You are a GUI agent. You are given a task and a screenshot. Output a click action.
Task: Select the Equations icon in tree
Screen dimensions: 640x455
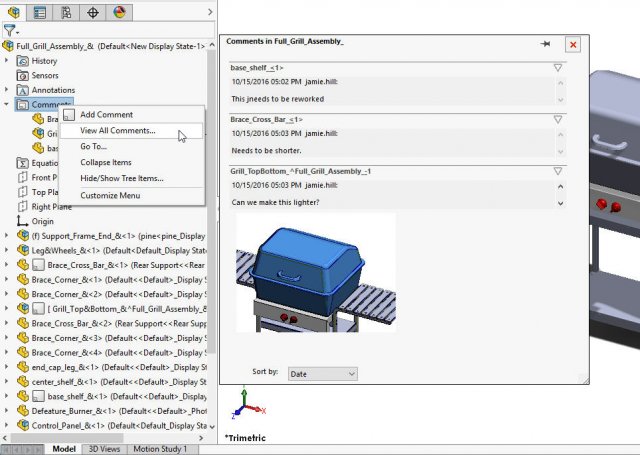point(22,163)
